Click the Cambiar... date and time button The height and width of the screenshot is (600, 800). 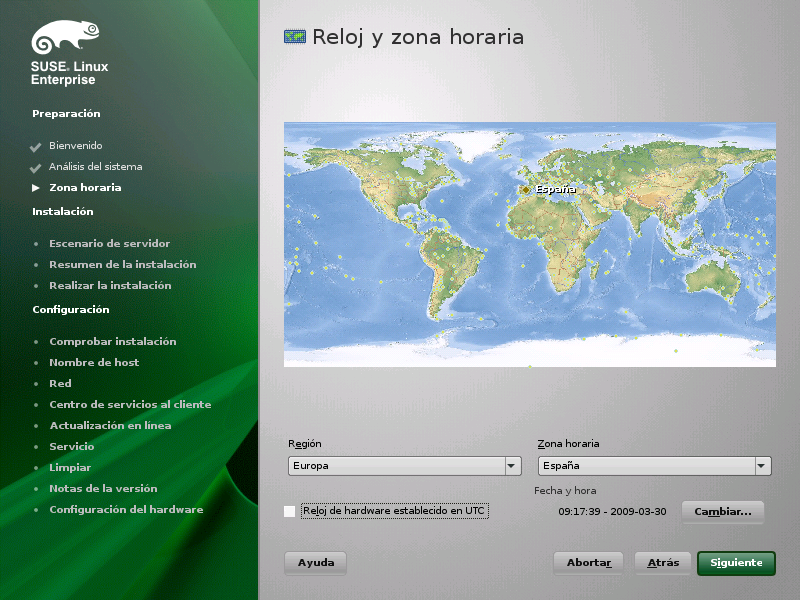(x=722, y=512)
